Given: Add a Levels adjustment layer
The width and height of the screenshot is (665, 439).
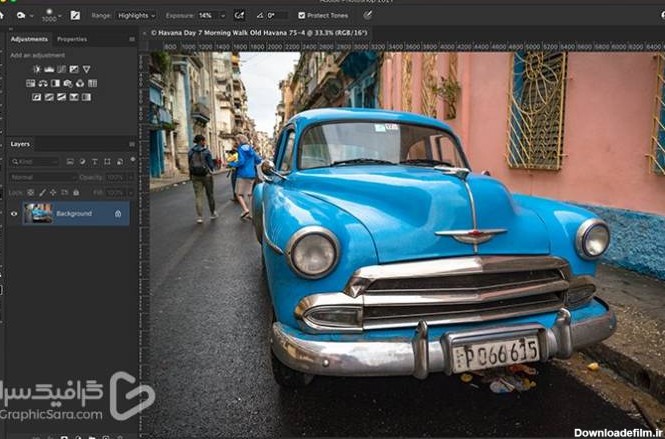Looking at the screenshot, I should (49, 69).
